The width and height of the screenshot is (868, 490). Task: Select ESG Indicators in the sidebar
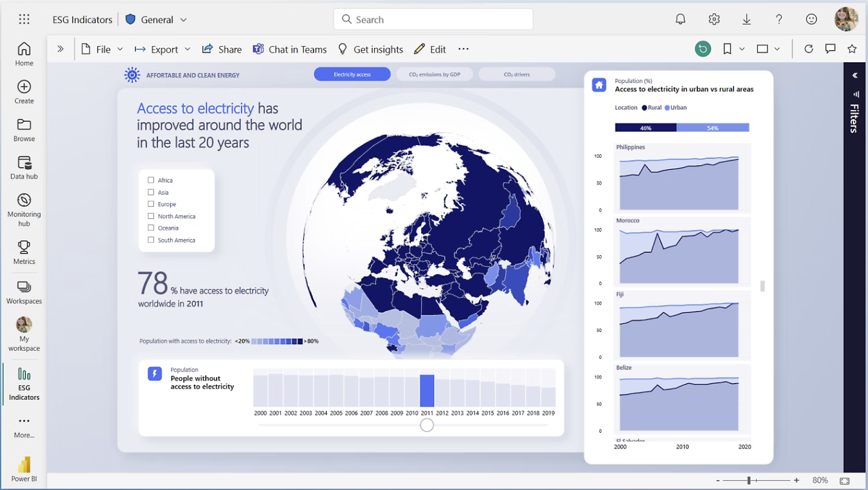[x=24, y=384]
